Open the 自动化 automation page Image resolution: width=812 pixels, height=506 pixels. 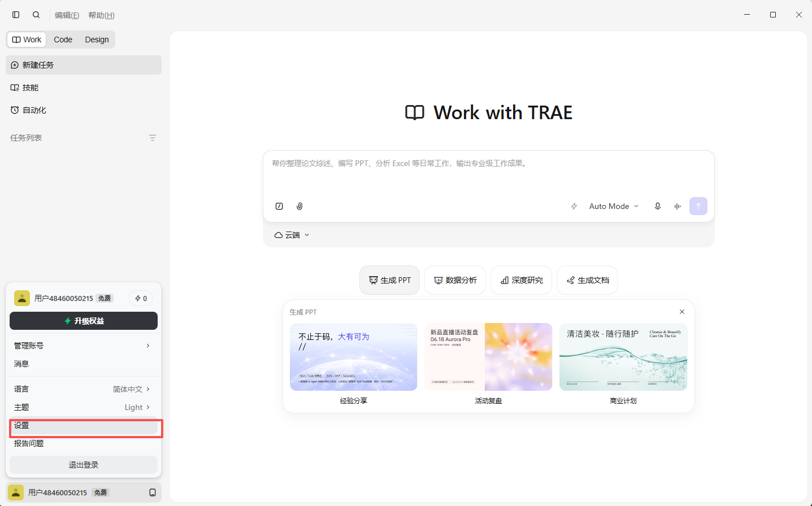(x=84, y=110)
